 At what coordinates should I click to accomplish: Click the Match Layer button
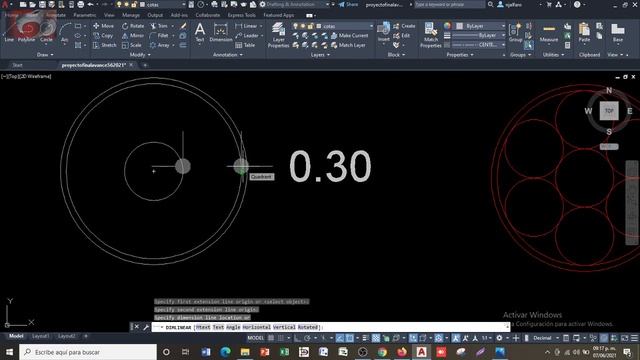pyautogui.click(x=348, y=45)
